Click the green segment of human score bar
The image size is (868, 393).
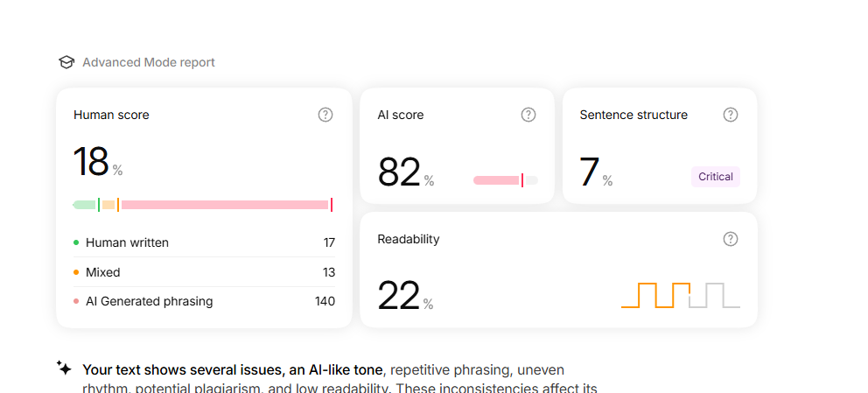tap(85, 205)
